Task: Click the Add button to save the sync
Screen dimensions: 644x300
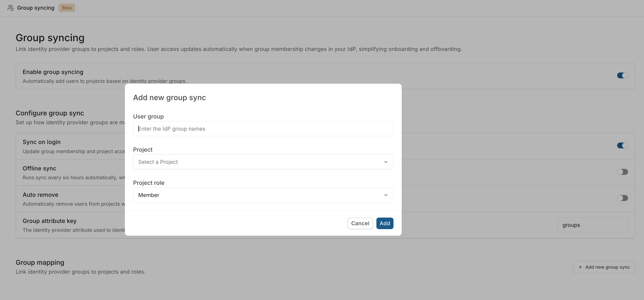Action: pos(385,223)
